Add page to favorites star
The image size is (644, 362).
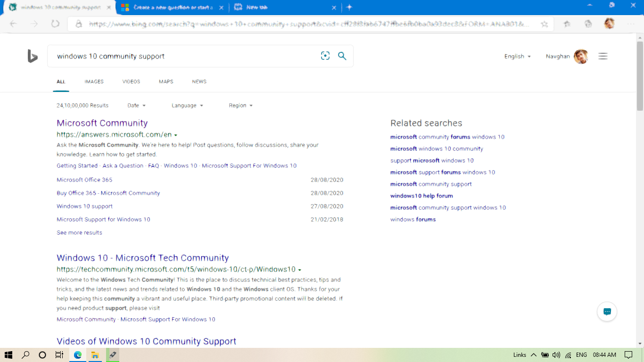[545, 24]
